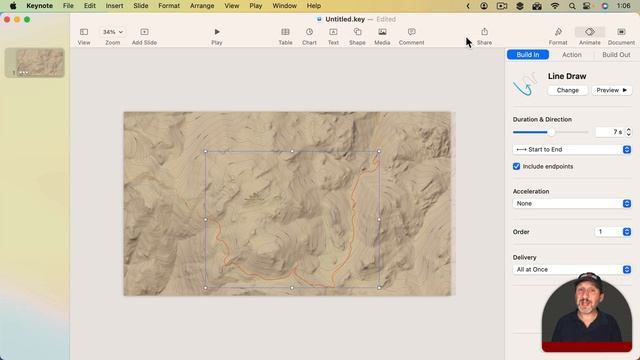Click the user account menu bar icon
Image resolution: width=640 pixels, height=360 pixels.
coord(484,6)
